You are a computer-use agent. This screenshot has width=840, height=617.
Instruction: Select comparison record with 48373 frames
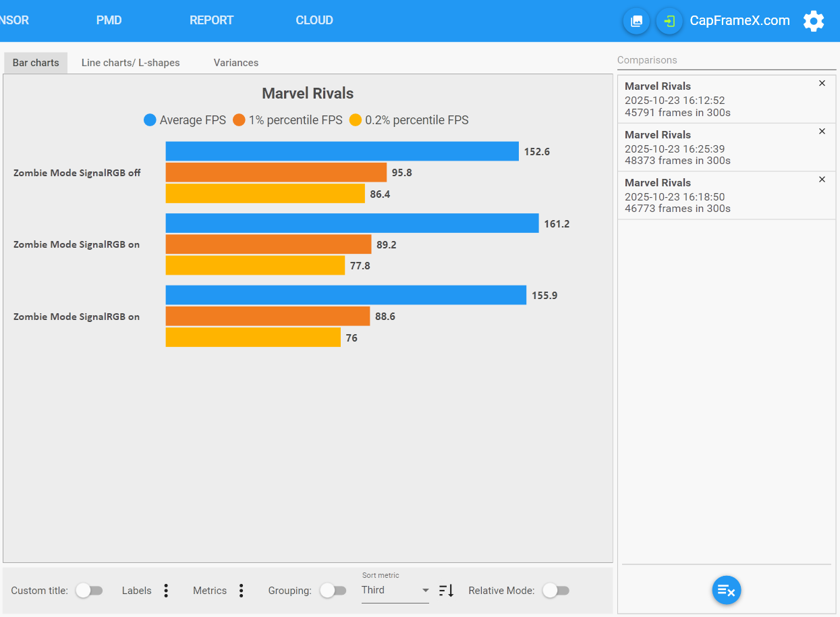(727, 147)
